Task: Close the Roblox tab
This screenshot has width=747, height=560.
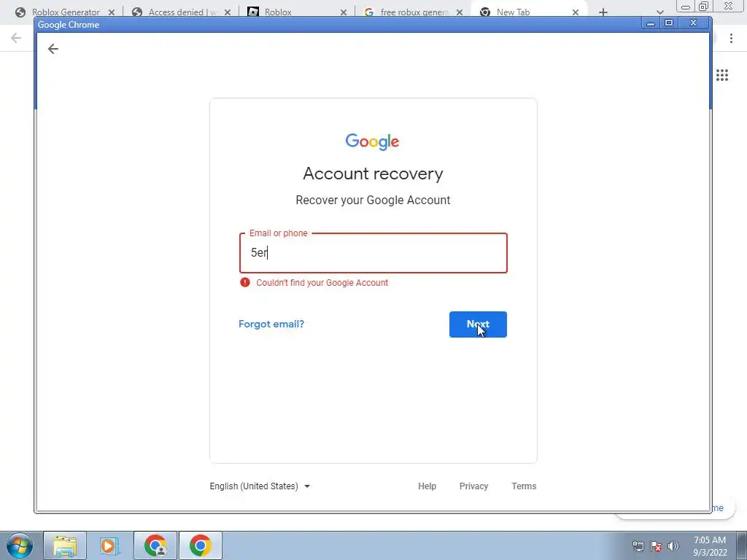Action: pyautogui.click(x=344, y=12)
